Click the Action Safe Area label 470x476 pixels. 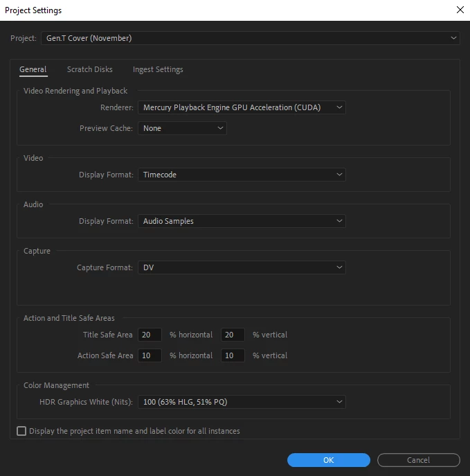(x=105, y=355)
